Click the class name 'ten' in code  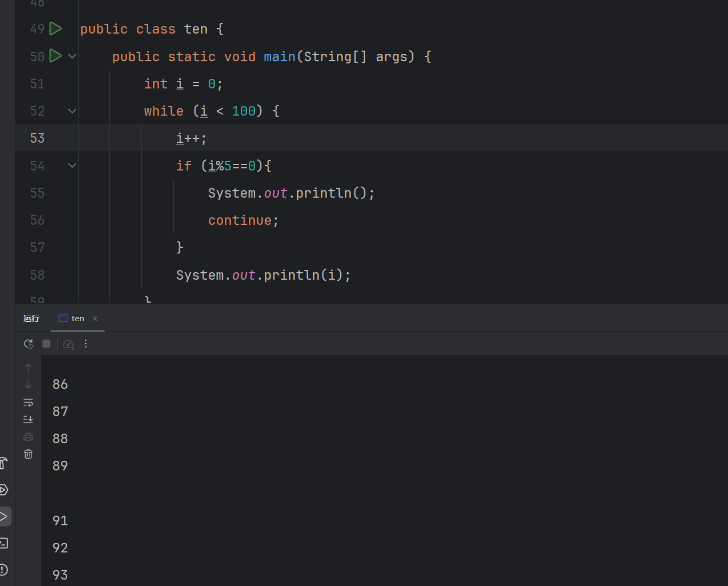(x=196, y=29)
